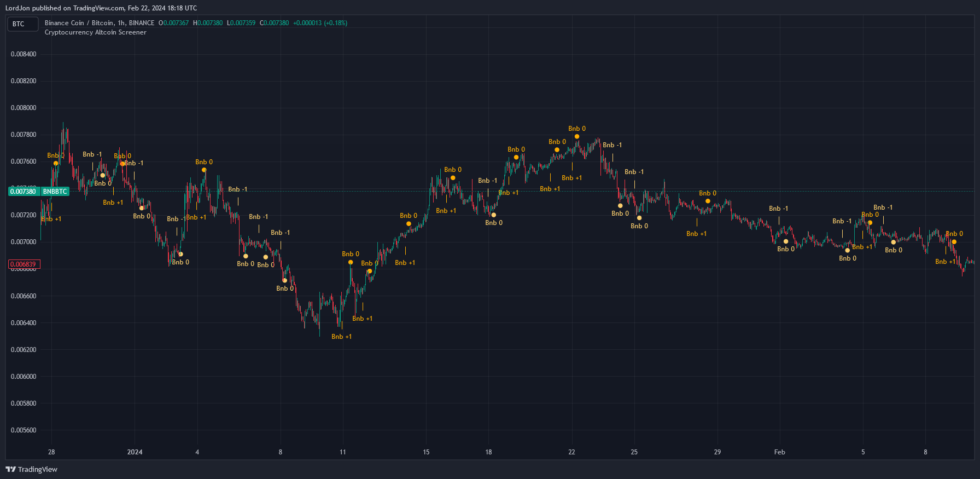980x479 pixels.
Task: Click the 0.007000 price axis label
Action: coord(24,242)
